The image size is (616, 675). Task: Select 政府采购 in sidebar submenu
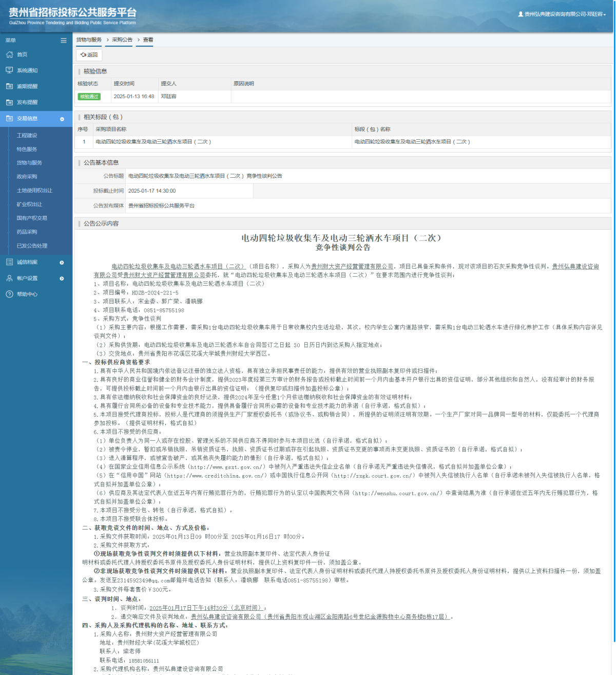click(x=27, y=177)
